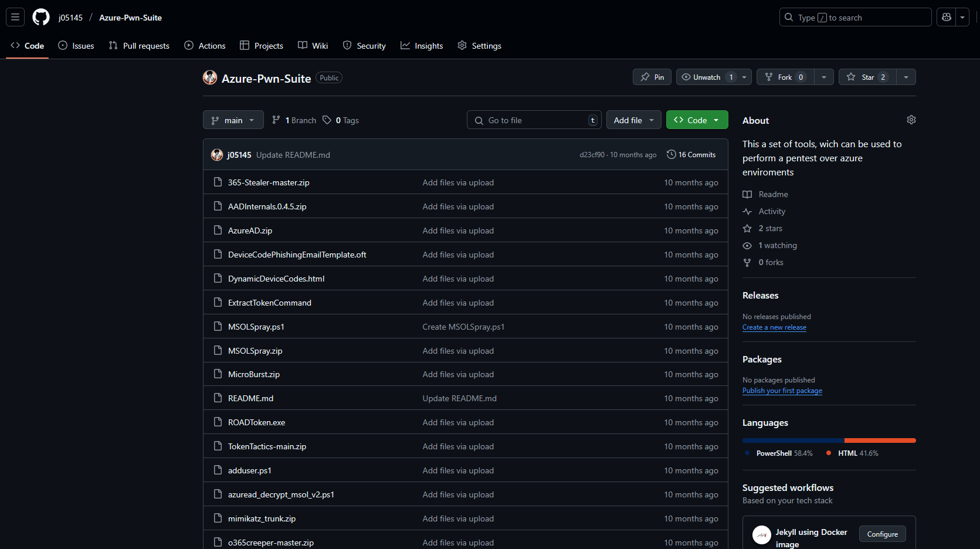
Task: Open the Projects tab
Action: pos(262,45)
